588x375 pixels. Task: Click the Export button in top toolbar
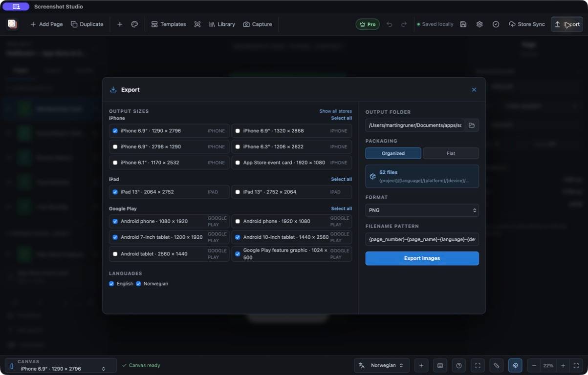coord(567,24)
